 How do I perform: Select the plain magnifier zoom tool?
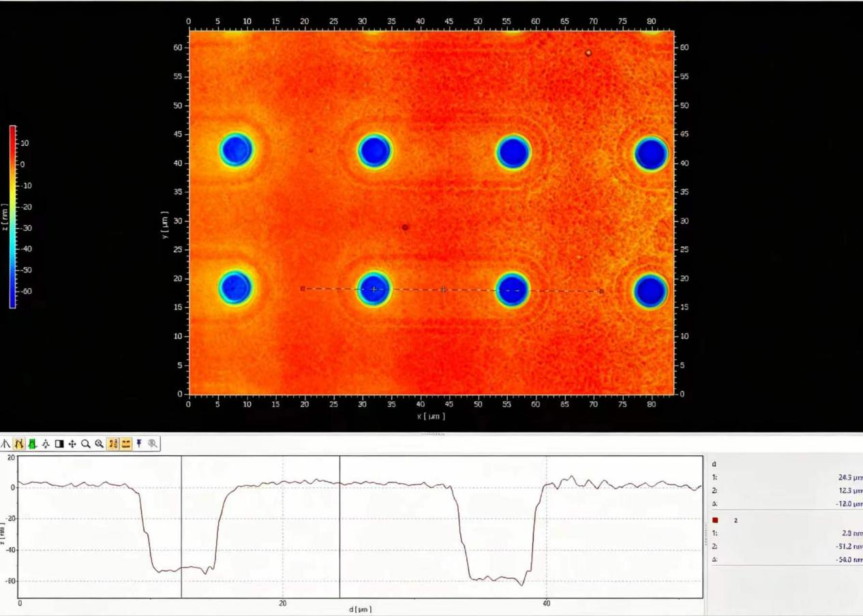click(x=86, y=444)
